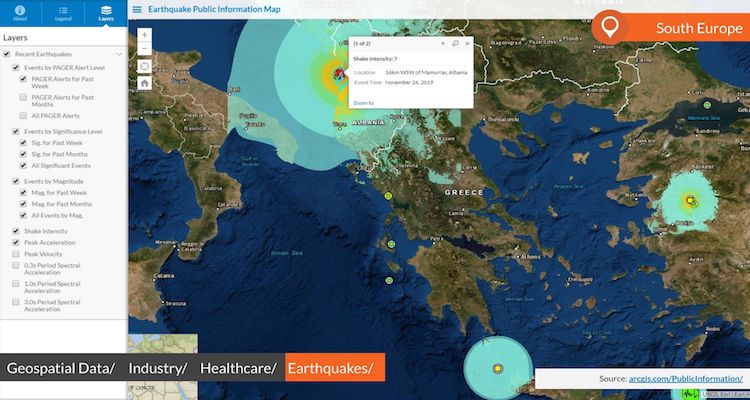Zoom in with the plus button
Screen dimensions: 750x400
pos(144,35)
